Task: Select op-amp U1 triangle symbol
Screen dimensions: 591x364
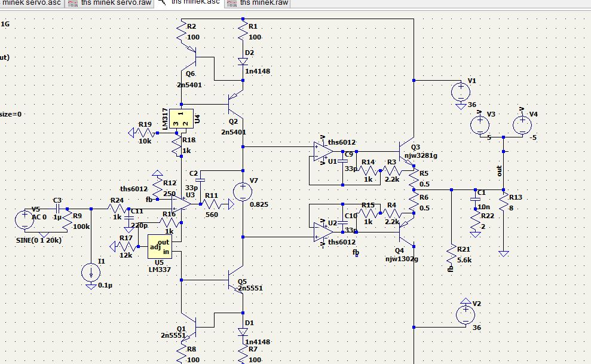Action: tap(323, 151)
